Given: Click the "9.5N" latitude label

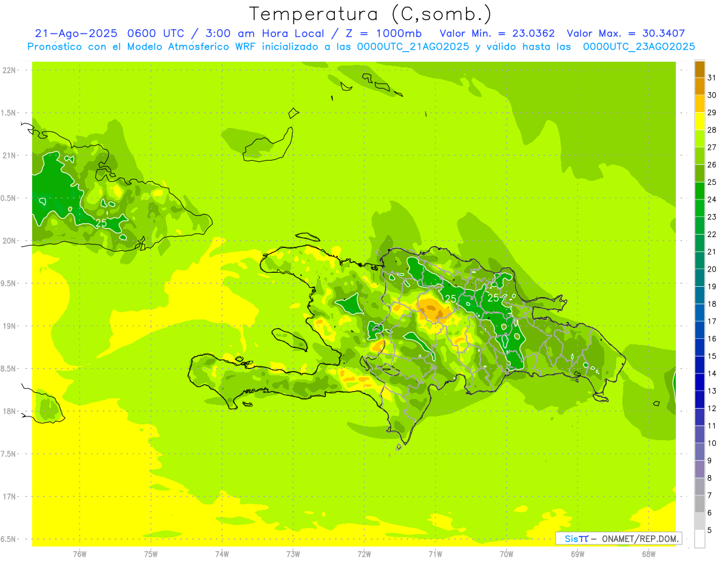Looking at the screenshot, I should (9, 283).
